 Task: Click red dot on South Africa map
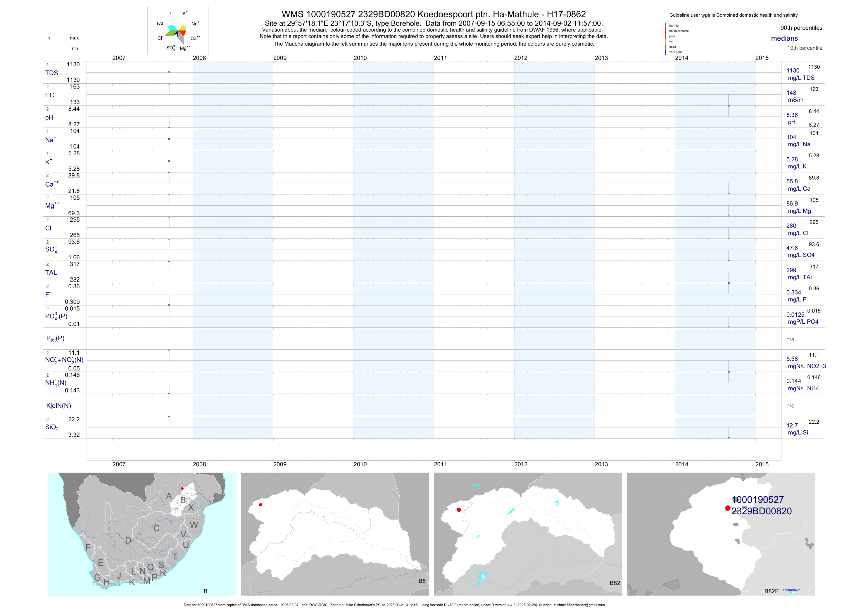click(x=182, y=489)
